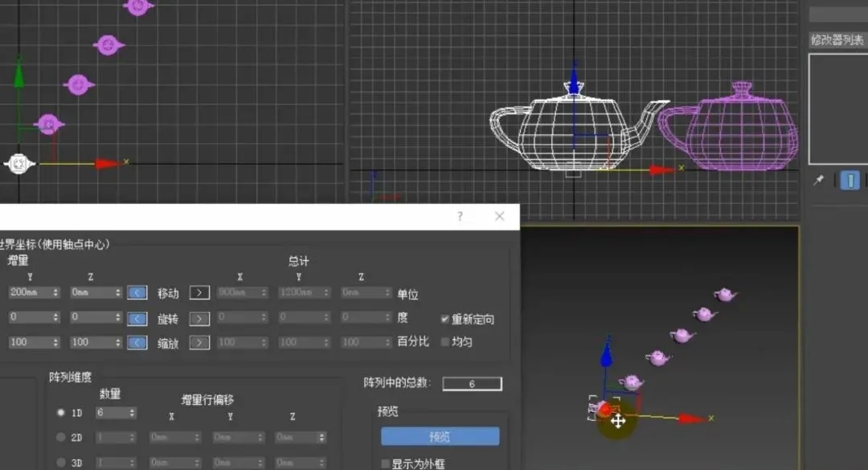868x470 pixels.
Task: Select the white teapot in the top viewport
Action: 18,163
